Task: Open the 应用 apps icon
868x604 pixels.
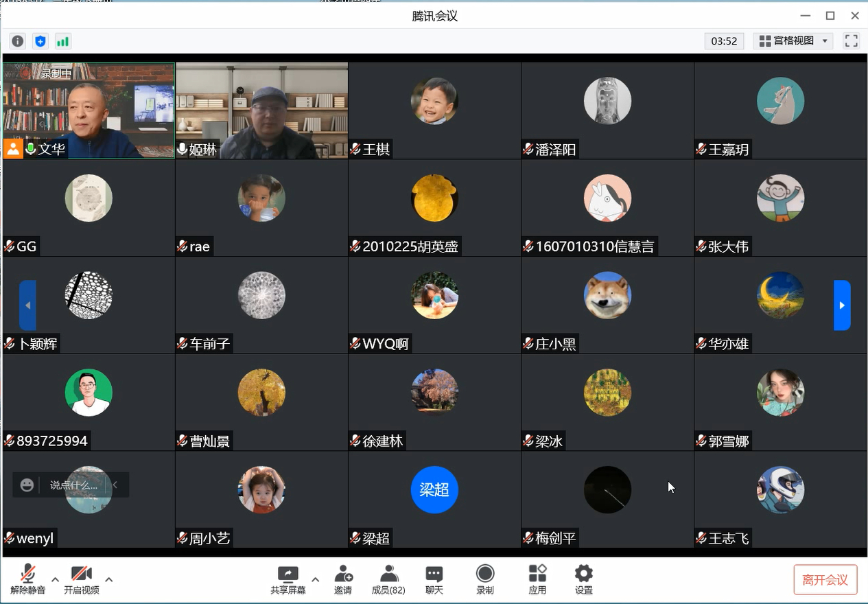Action: point(537,579)
